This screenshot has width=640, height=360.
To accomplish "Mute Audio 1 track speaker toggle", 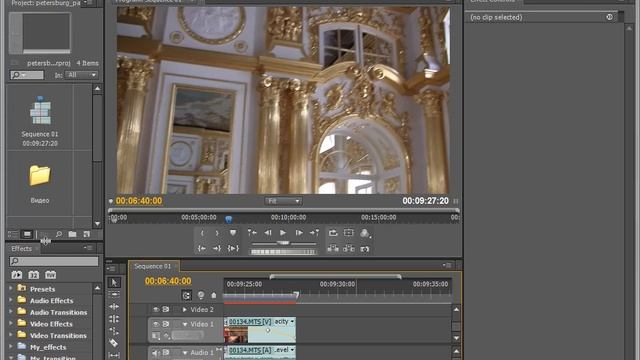I will point(156,352).
